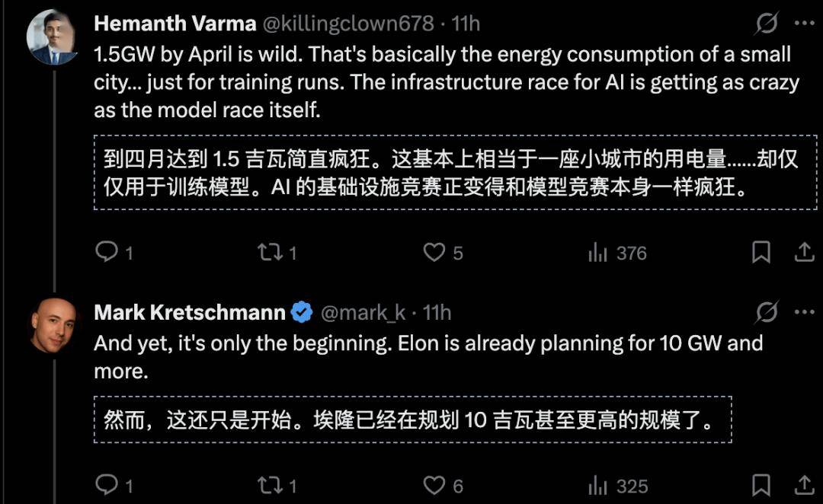
Task: Open Grok icon on Hemanth Varma's tweet
Action: [767, 24]
